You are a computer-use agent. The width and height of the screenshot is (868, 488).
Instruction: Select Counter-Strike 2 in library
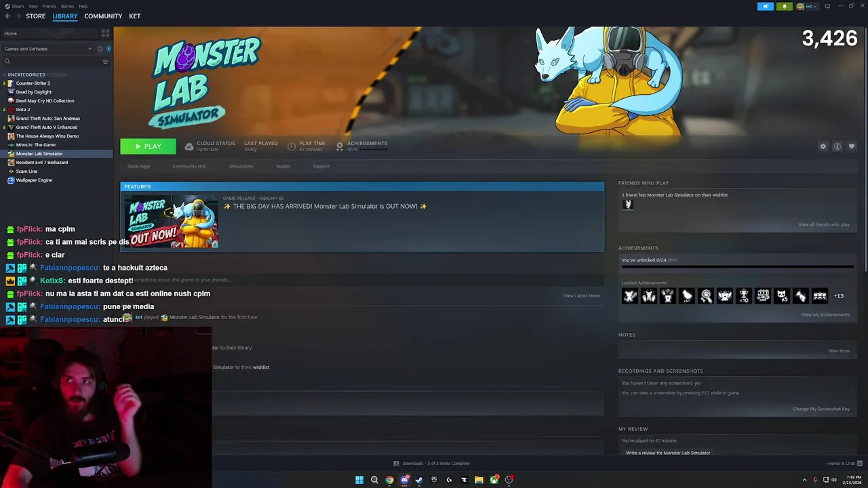pos(33,83)
